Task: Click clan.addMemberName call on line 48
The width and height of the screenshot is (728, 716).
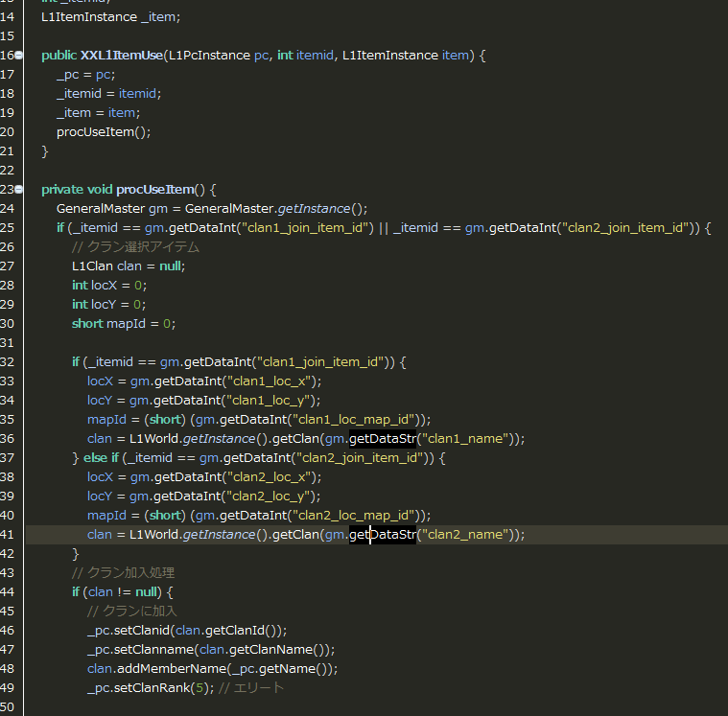Action: (213, 669)
